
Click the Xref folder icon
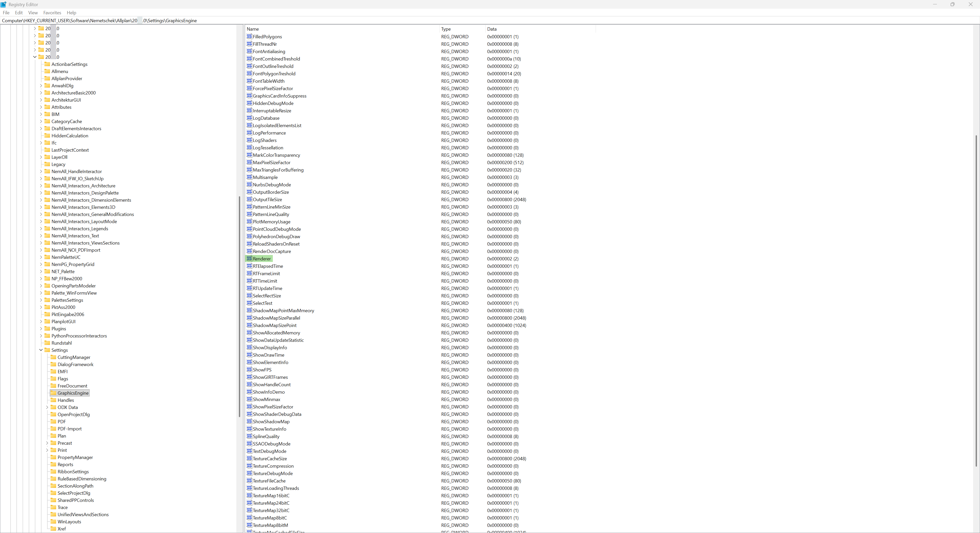pyautogui.click(x=53, y=529)
